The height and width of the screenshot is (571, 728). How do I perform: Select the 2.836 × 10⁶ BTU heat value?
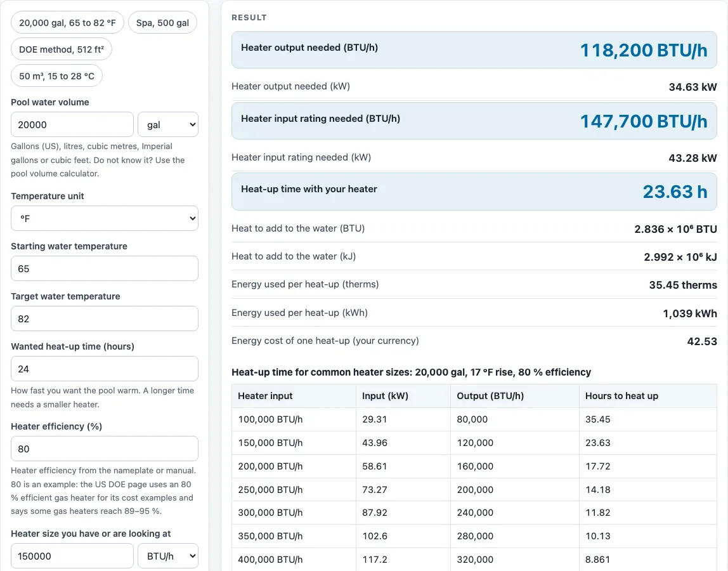point(675,229)
